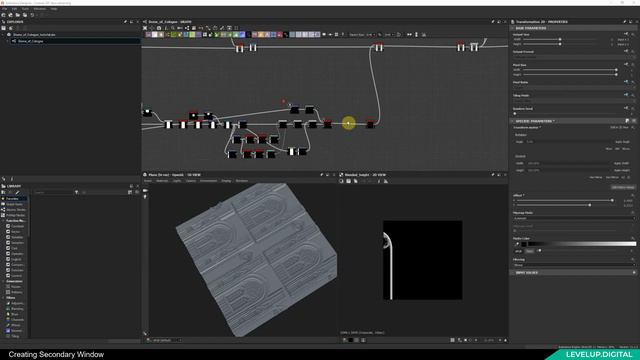Screen dimensions: 640x360
Task: Open the Mipmap Mode dropdown
Action: (574, 218)
